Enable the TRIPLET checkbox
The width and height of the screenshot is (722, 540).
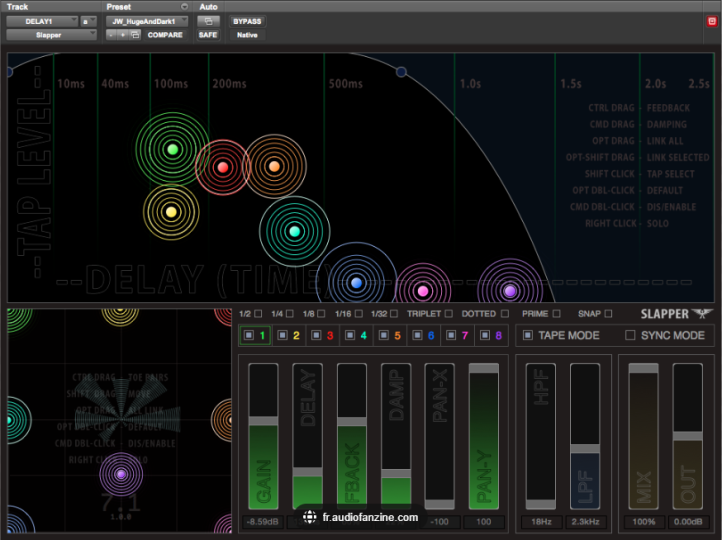[x=449, y=314]
